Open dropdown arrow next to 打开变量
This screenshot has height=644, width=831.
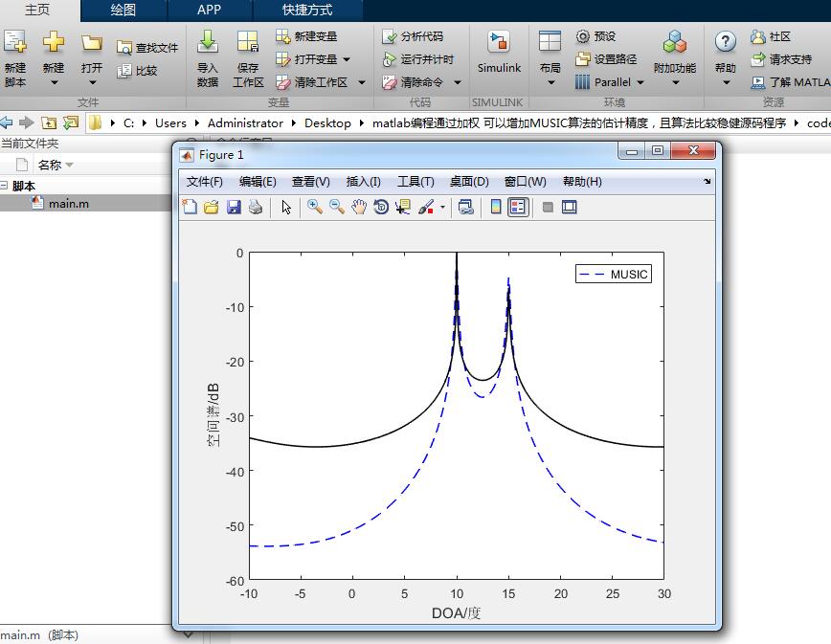(347, 59)
